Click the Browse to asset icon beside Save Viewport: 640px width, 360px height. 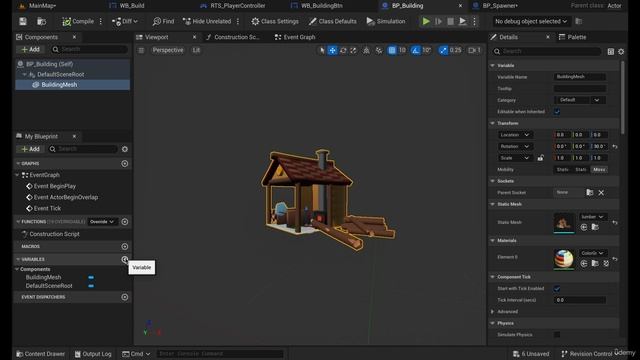pos(41,21)
